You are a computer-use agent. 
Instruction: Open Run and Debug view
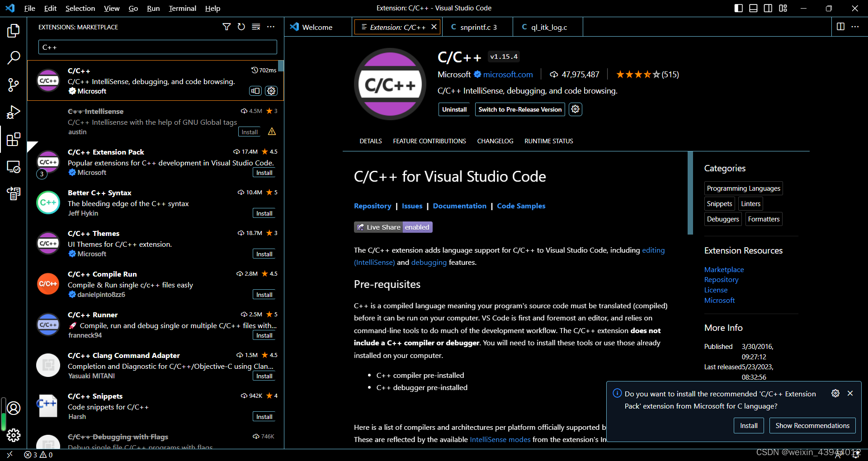click(14, 112)
